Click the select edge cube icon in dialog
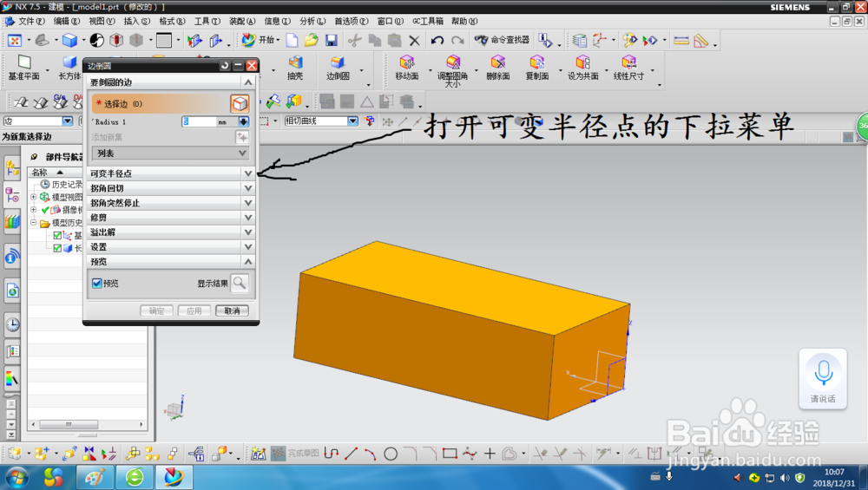Screen dimensions: 868x490 (x=240, y=103)
